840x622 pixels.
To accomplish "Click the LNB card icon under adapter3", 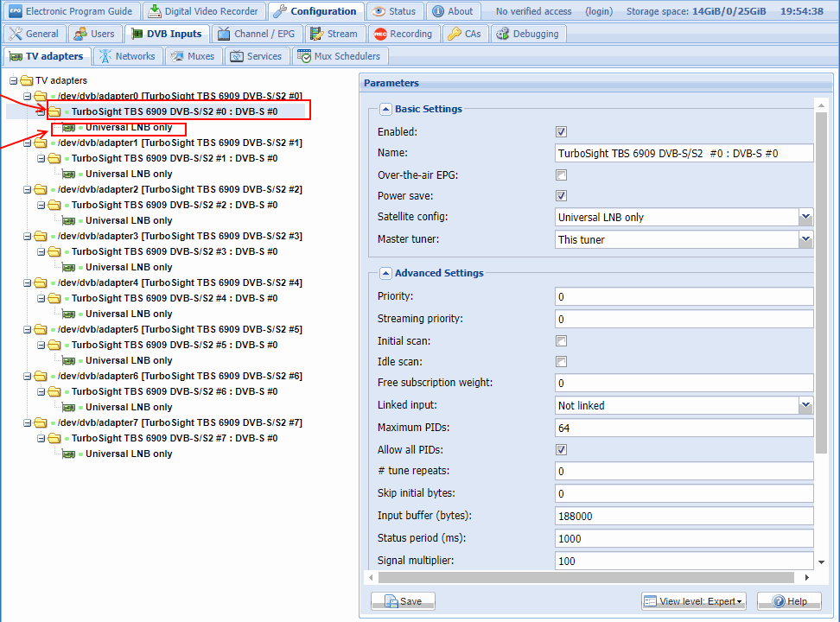I will [68, 267].
